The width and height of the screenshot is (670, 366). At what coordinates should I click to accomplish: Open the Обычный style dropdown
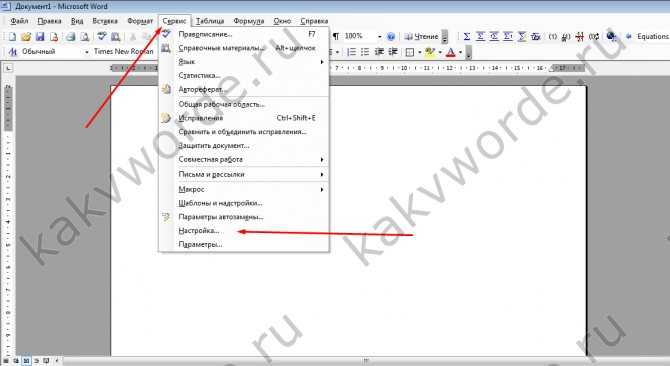click(x=87, y=52)
